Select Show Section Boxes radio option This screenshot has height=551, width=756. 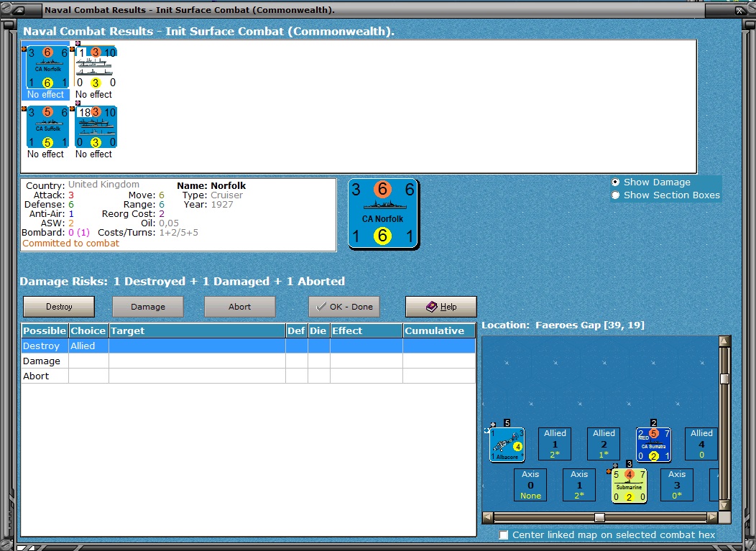(x=665, y=195)
